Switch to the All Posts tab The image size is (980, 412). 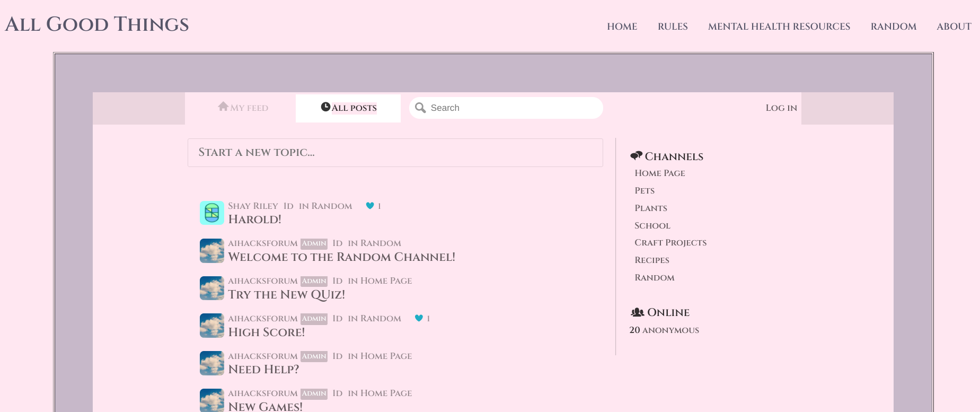349,108
